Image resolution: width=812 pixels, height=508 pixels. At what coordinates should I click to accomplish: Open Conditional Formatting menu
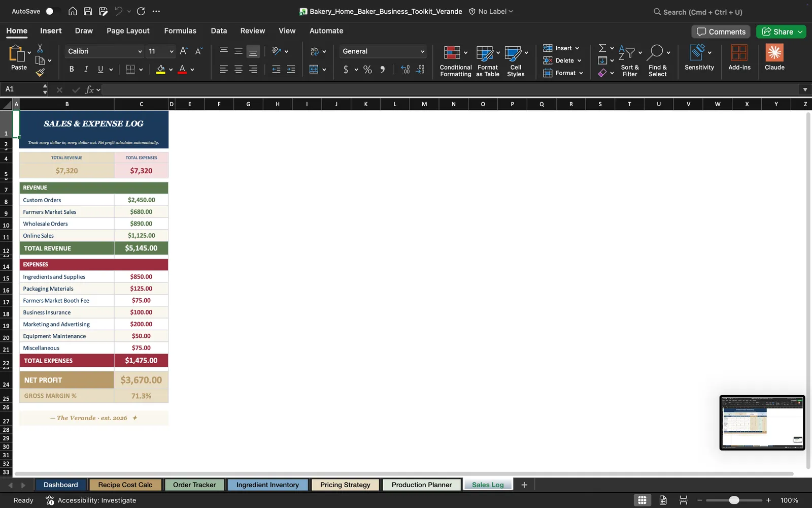tap(455, 60)
